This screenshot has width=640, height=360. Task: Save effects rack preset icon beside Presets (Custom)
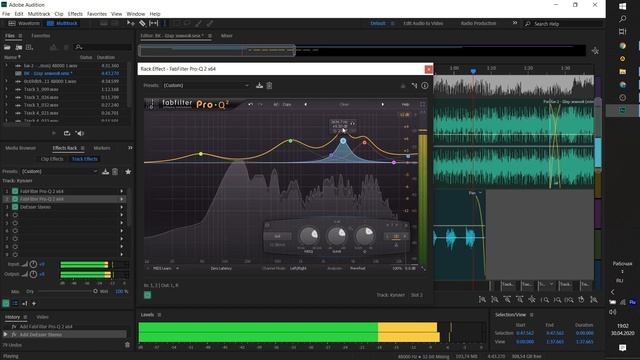click(105, 172)
